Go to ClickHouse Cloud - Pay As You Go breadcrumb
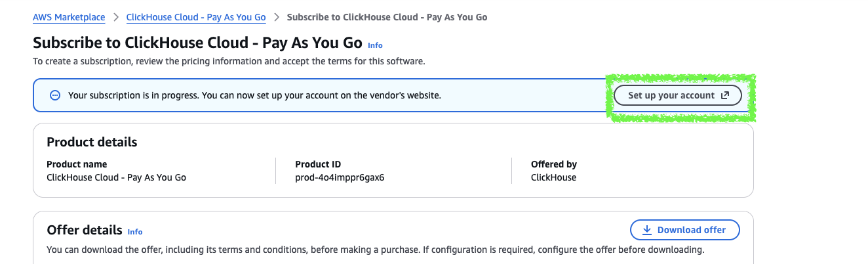Screen dimensions: 868x264 195,17
